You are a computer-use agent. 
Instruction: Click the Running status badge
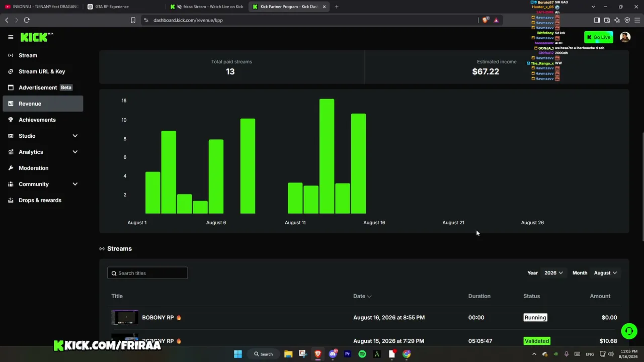535,318
